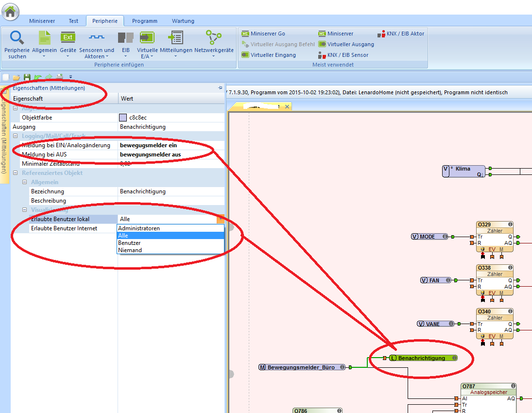Click the home application button
Viewport: 532px width, 413px height.
pos(10,12)
